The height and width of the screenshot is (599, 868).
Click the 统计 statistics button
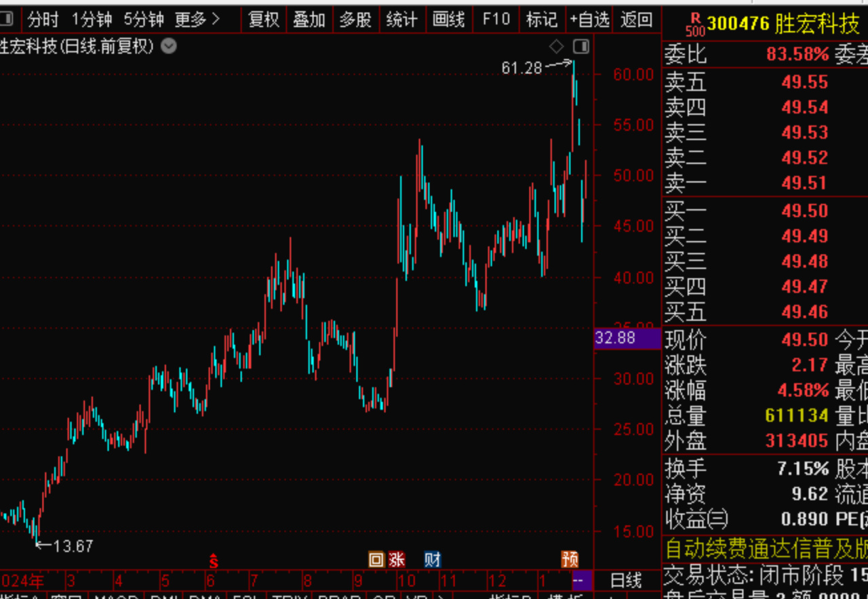click(x=401, y=20)
